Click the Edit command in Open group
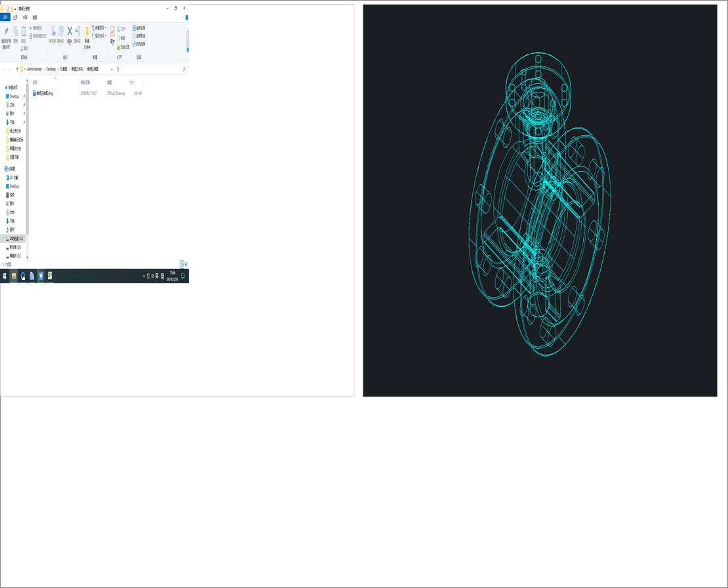This screenshot has height=588, width=728. pyautogui.click(x=121, y=38)
